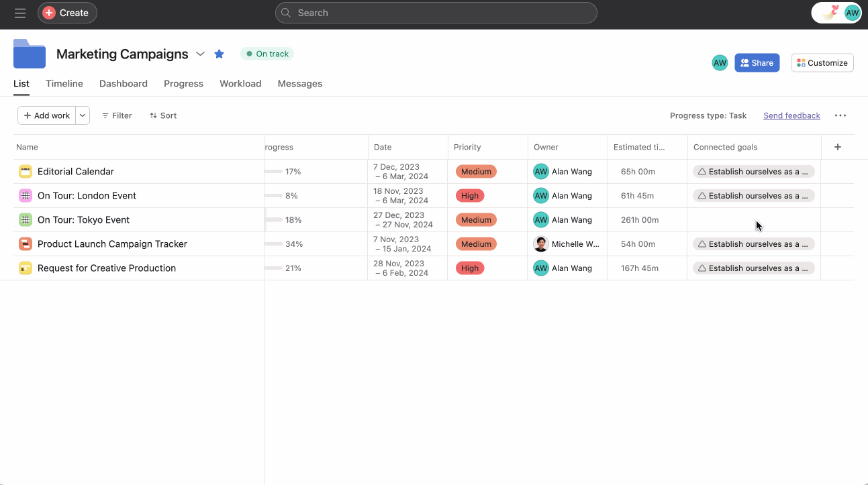The width and height of the screenshot is (868, 485).
Task: Click Michelle's owner avatar photo
Action: tap(541, 244)
